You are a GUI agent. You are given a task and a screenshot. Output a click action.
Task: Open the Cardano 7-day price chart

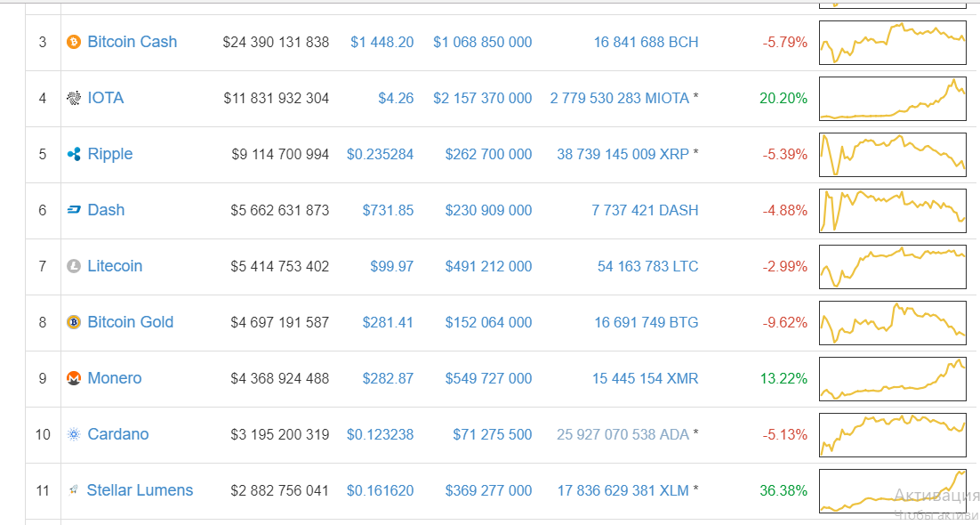(892, 434)
